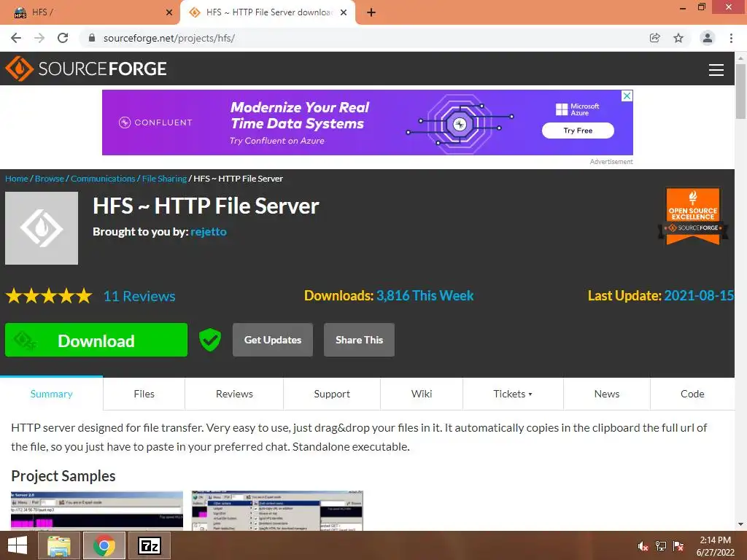This screenshot has width=747, height=560.
Task: Open 7-Zip from the taskbar
Action: pyautogui.click(x=149, y=545)
